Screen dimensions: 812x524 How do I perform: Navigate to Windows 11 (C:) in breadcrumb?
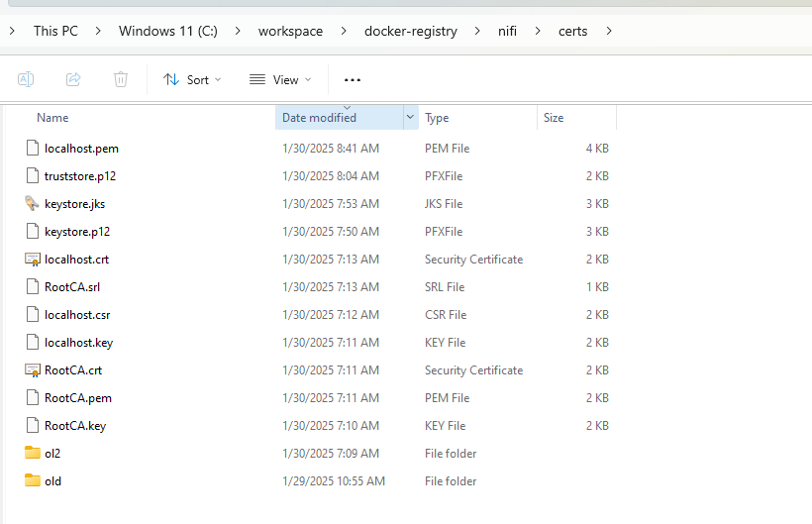point(167,31)
